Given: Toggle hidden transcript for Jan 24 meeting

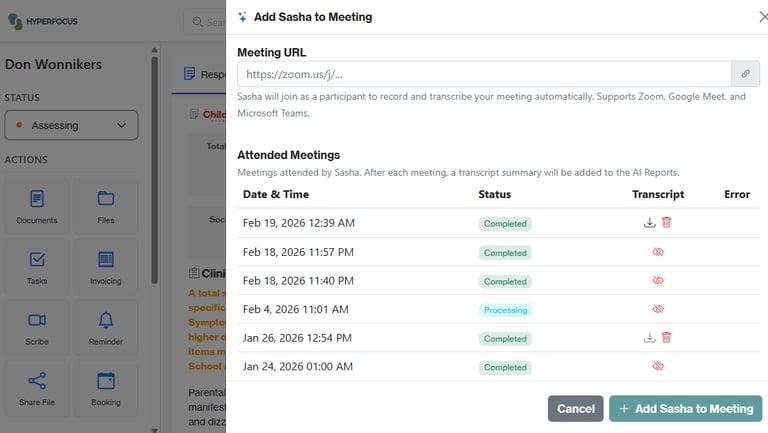Looking at the screenshot, I should (658, 367).
